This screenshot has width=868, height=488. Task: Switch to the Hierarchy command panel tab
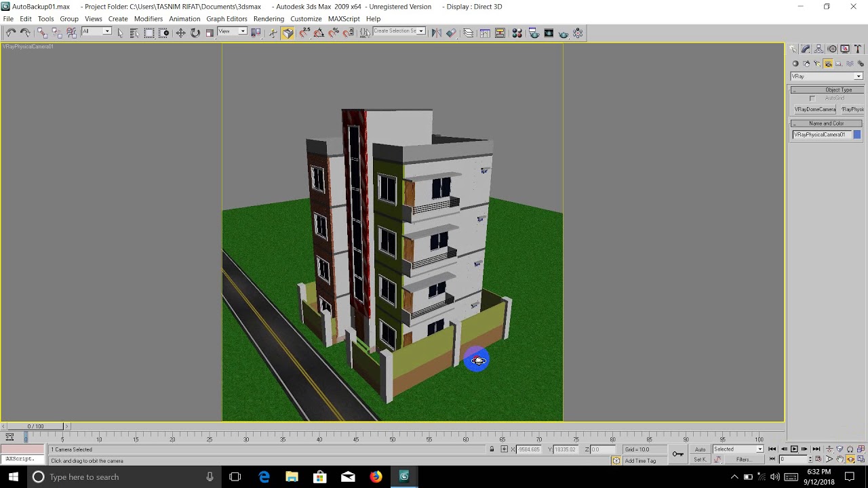pyautogui.click(x=819, y=49)
